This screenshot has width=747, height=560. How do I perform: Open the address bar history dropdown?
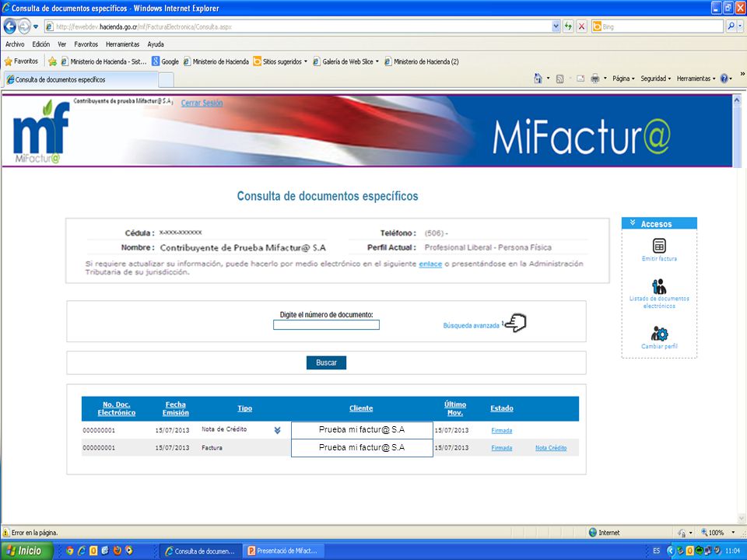556,26
